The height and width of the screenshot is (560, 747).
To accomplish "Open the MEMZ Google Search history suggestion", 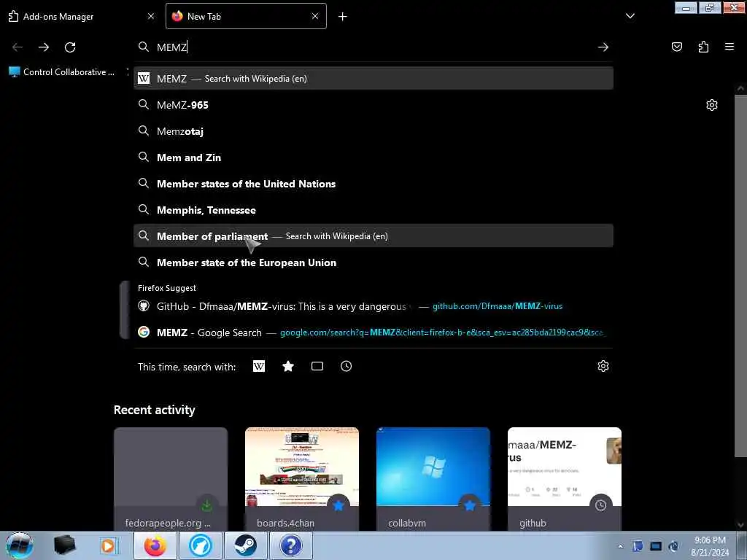I will click(373, 332).
